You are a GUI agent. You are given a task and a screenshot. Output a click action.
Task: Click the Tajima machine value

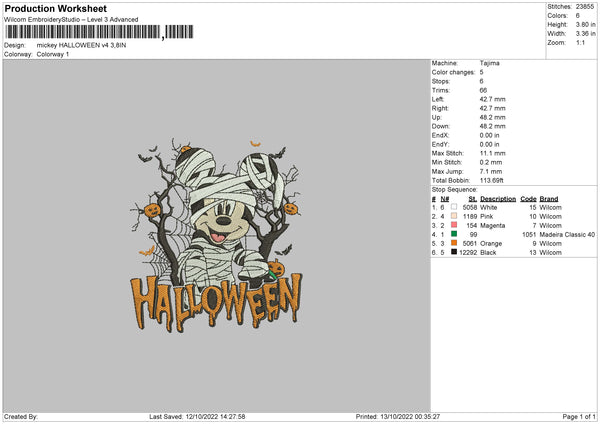[490, 63]
